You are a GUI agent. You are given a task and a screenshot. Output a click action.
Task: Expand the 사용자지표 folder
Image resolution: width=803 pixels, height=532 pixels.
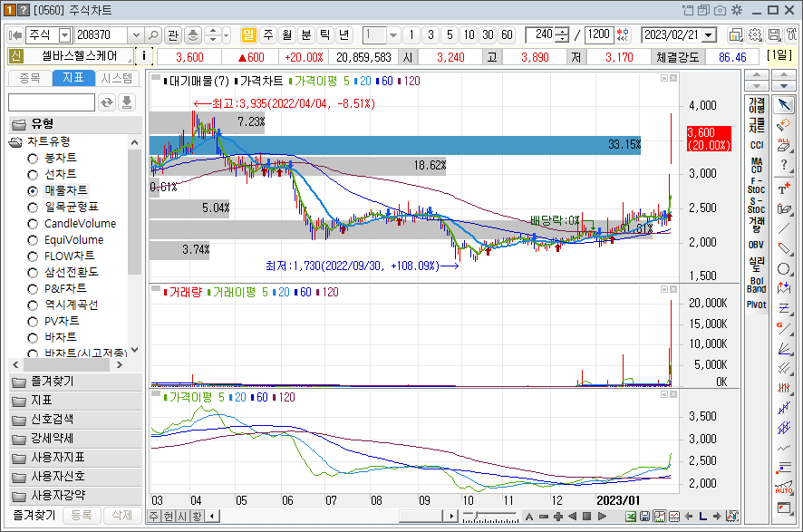(75, 458)
